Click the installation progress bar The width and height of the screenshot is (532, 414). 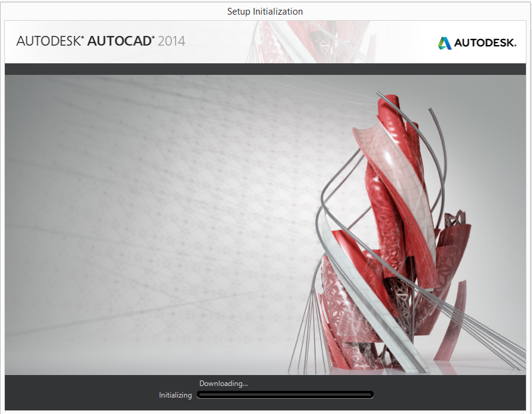tap(285, 394)
